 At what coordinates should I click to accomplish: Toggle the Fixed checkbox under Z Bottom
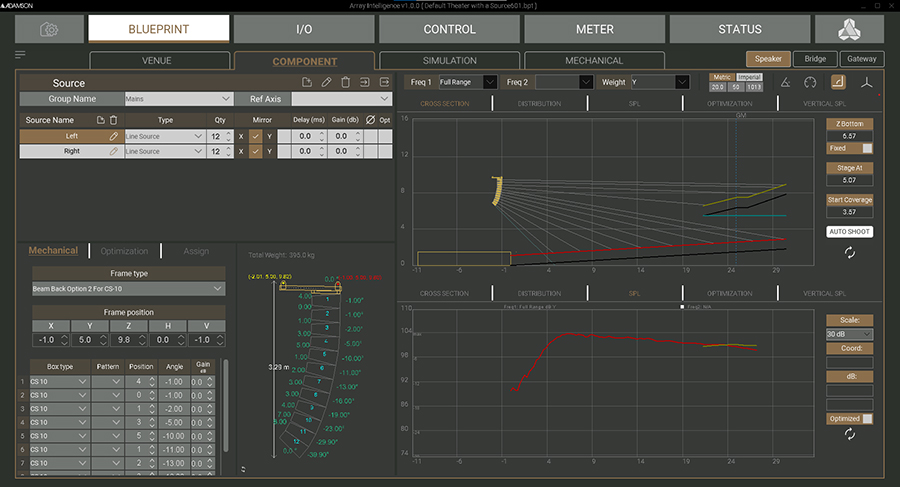867,148
